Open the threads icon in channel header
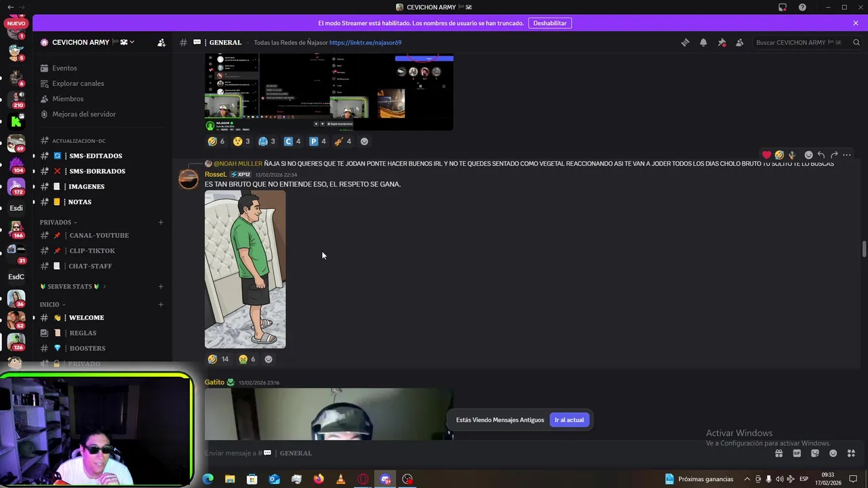 (685, 42)
